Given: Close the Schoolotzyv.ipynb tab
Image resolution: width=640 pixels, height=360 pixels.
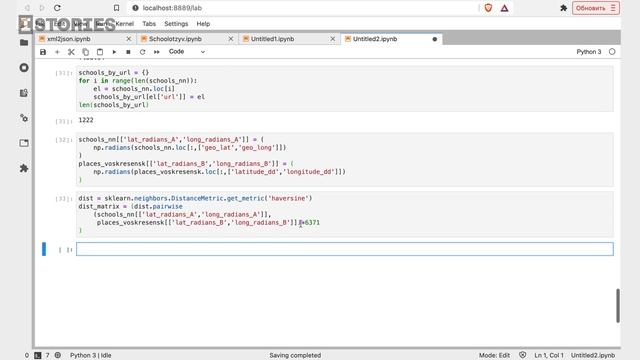Looking at the screenshot, I should [231, 39].
